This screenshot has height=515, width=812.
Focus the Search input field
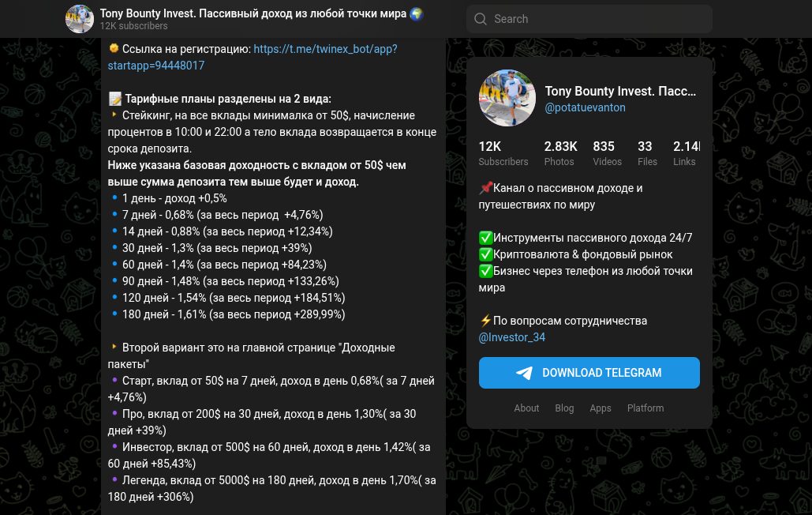click(589, 19)
